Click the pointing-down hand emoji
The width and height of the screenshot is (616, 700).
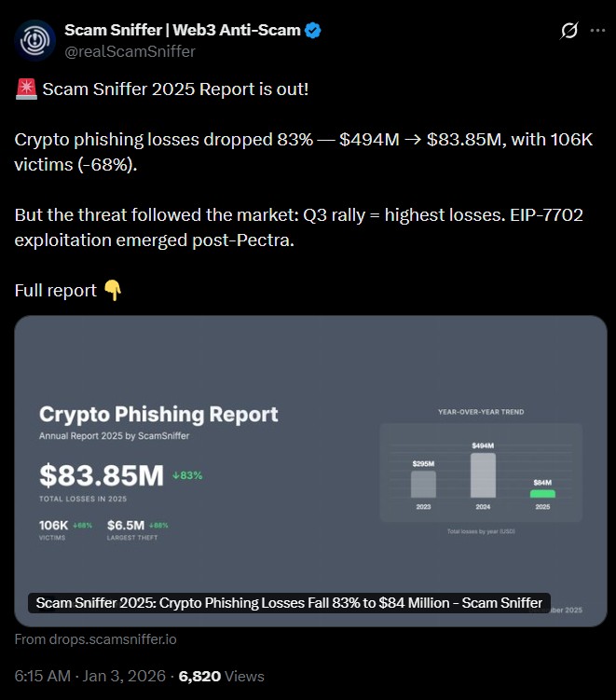point(113,290)
